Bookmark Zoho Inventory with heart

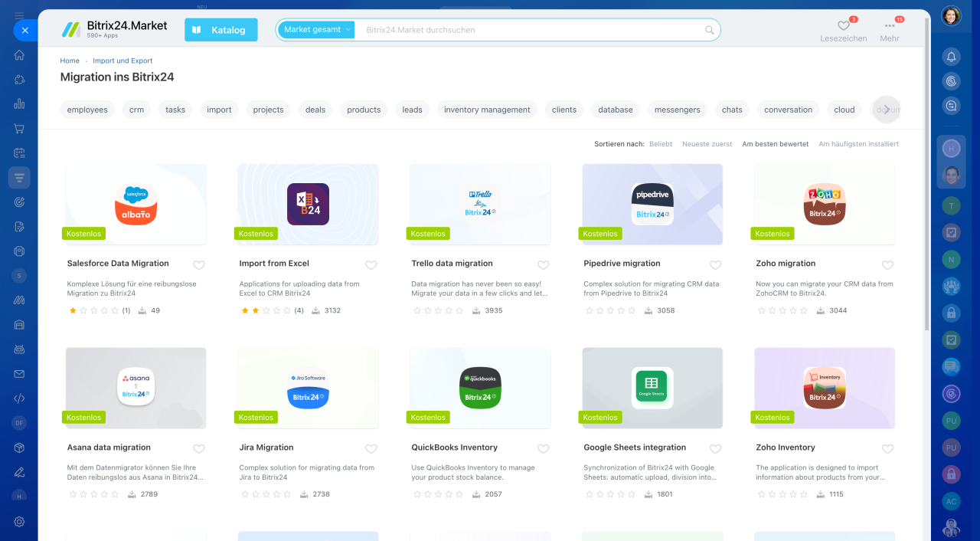coord(888,449)
